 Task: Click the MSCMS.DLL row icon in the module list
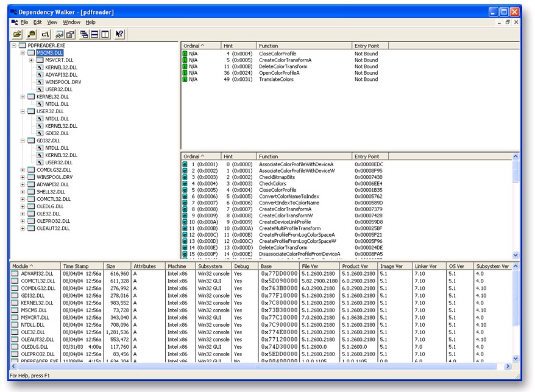[15, 310]
